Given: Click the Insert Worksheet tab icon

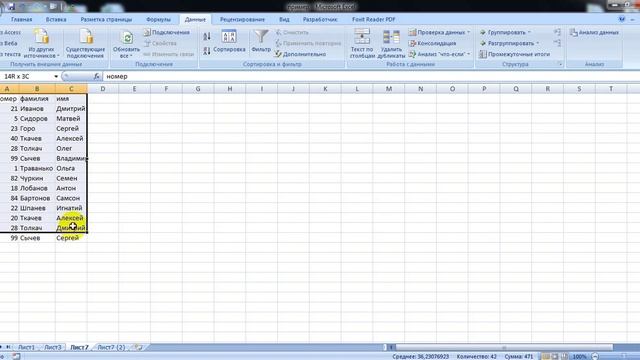Looking at the screenshot, I should (x=139, y=347).
